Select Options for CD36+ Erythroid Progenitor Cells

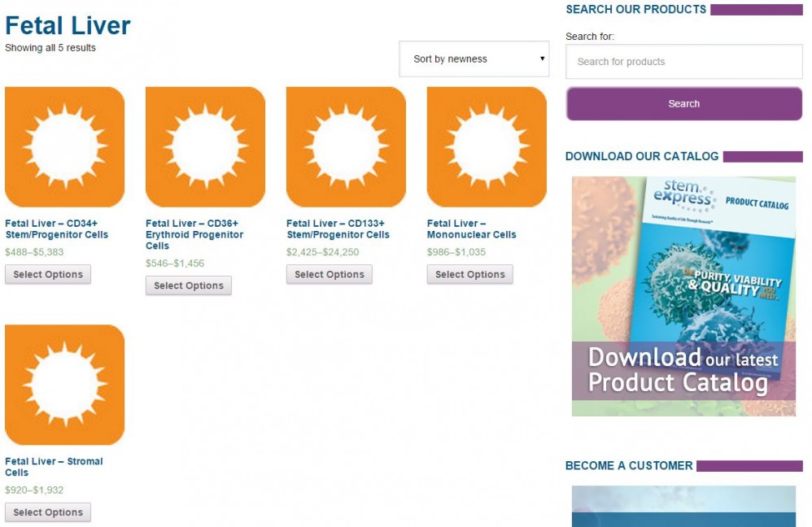click(189, 286)
